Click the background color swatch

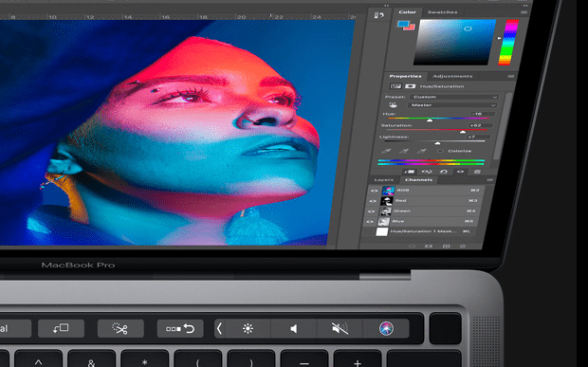(411, 28)
